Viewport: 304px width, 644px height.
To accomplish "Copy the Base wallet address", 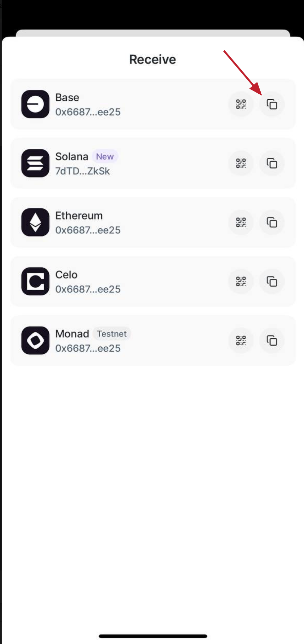I will click(x=272, y=104).
